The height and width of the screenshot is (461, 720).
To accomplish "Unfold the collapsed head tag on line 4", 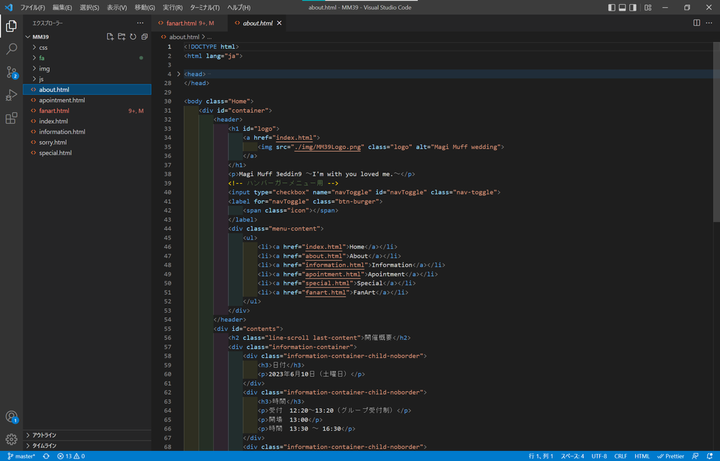I will pyautogui.click(x=178, y=74).
